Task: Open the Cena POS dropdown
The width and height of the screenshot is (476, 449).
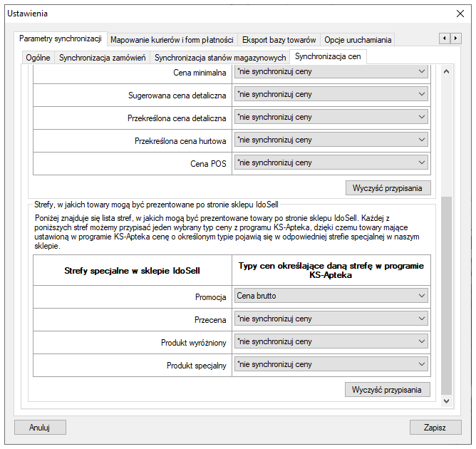Action: pyautogui.click(x=331, y=162)
